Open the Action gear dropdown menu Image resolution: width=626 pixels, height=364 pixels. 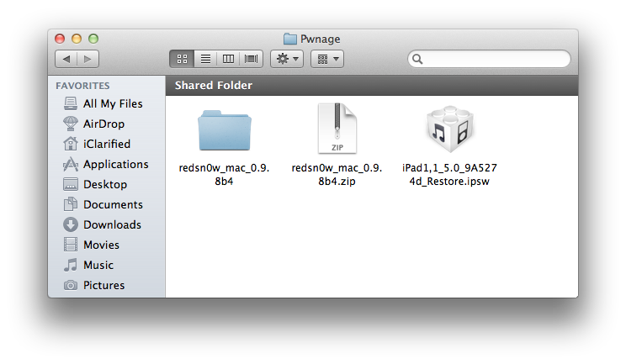coord(287,59)
